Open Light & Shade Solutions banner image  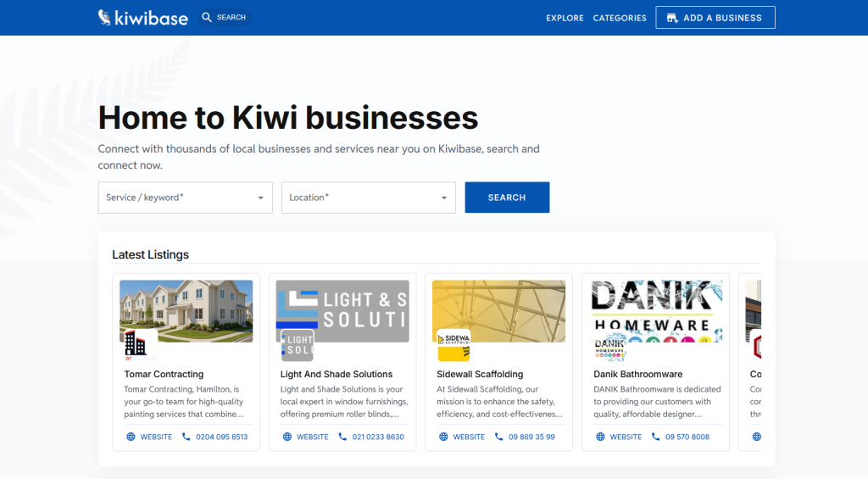[342, 310]
